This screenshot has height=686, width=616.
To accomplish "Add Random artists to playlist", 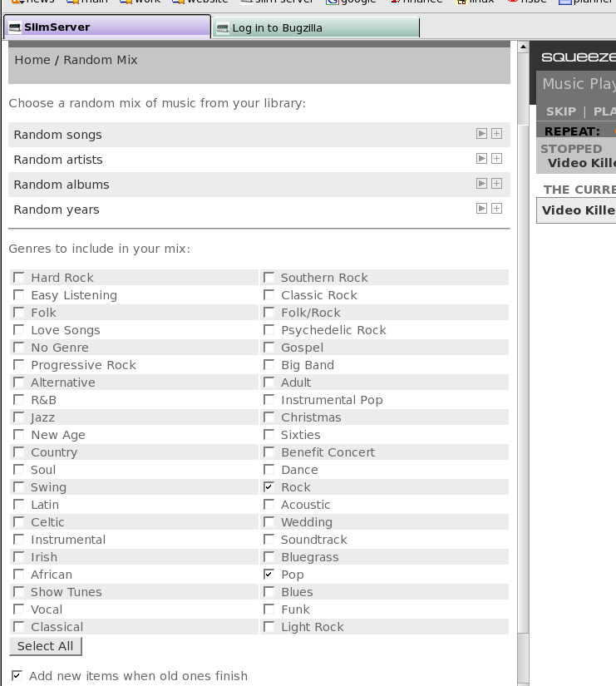I will click(496, 159).
